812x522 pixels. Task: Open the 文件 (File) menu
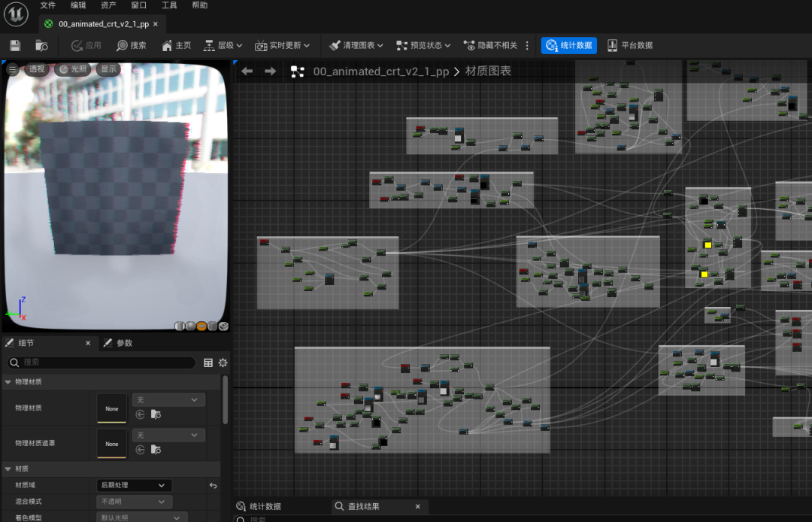click(48, 5)
